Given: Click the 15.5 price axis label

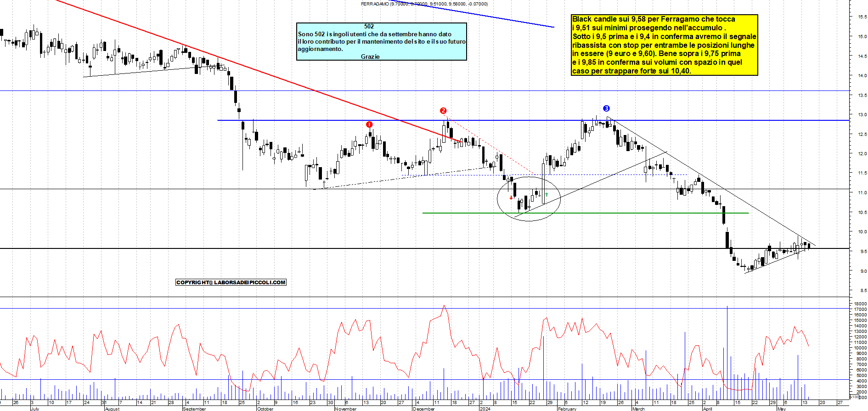Looking at the screenshot, I should pyautogui.click(x=862, y=17).
